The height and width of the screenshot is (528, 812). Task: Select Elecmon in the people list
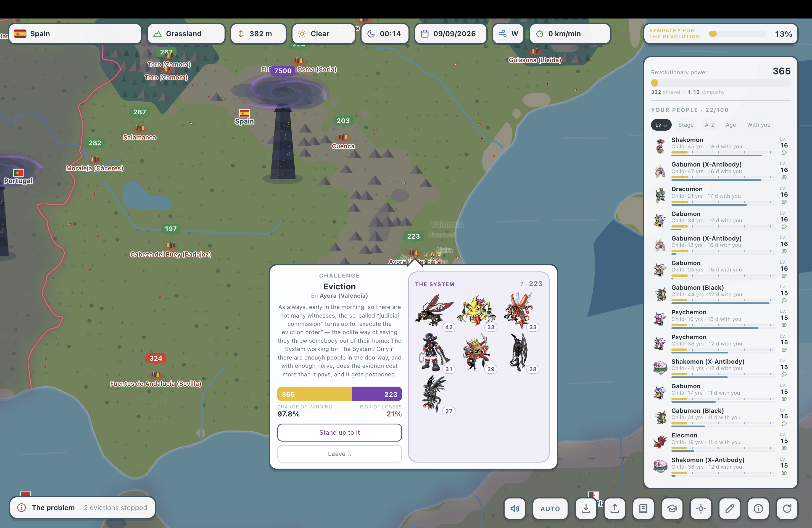coord(721,442)
